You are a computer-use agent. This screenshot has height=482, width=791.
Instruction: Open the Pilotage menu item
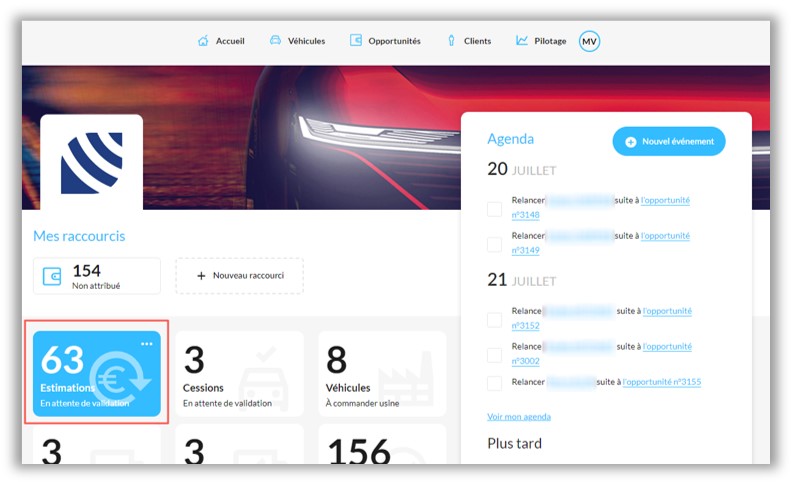[x=541, y=41]
